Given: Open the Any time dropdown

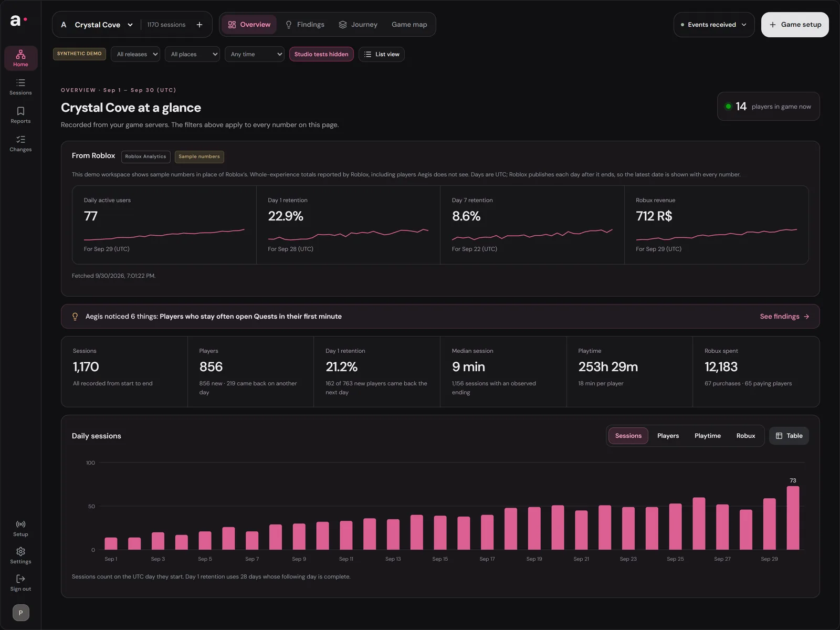Looking at the screenshot, I should 255,54.
